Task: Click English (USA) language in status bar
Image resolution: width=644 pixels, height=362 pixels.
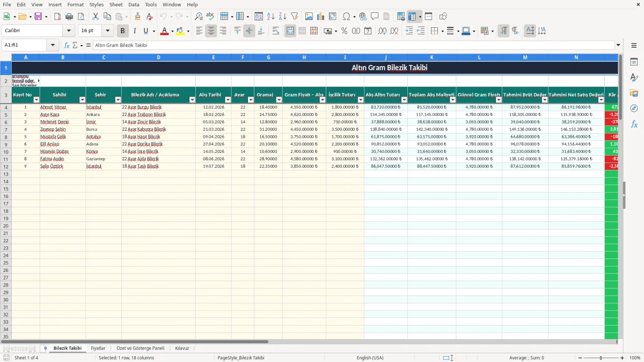Action: tap(370, 358)
